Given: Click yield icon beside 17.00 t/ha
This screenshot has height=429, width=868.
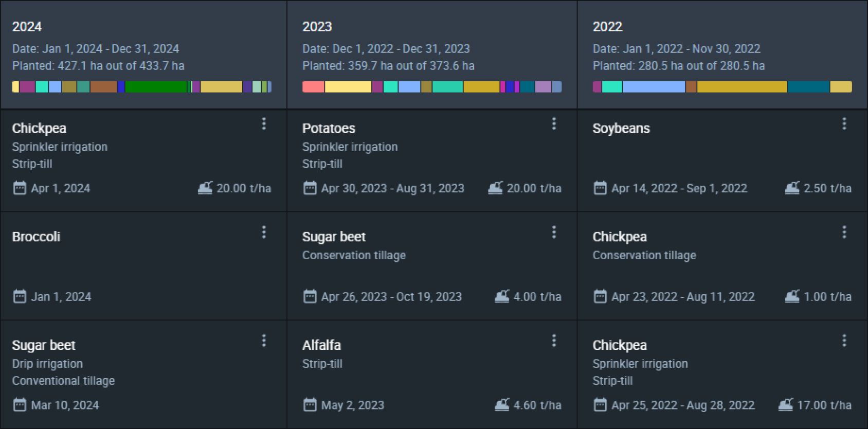Looking at the screenshot, I should (x=785, y=405).
